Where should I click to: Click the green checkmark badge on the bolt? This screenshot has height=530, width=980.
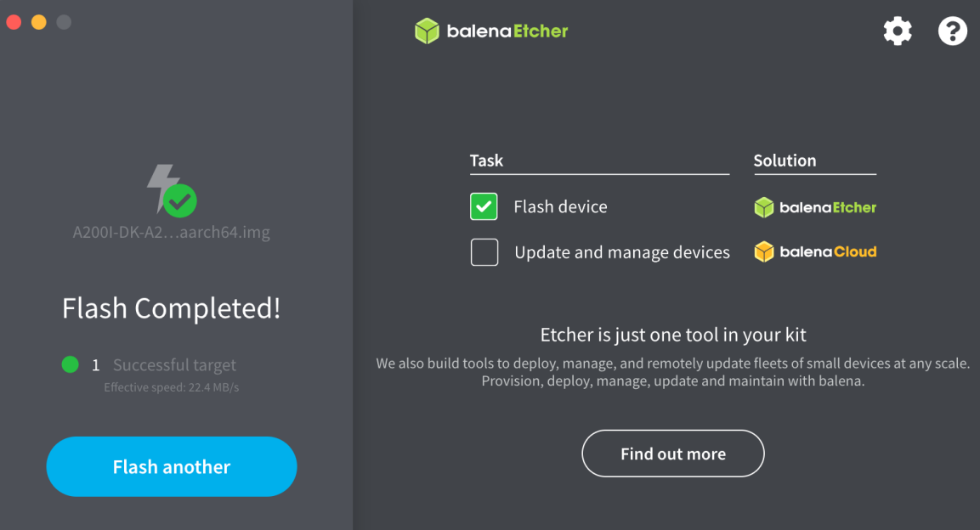pos(180,201)
